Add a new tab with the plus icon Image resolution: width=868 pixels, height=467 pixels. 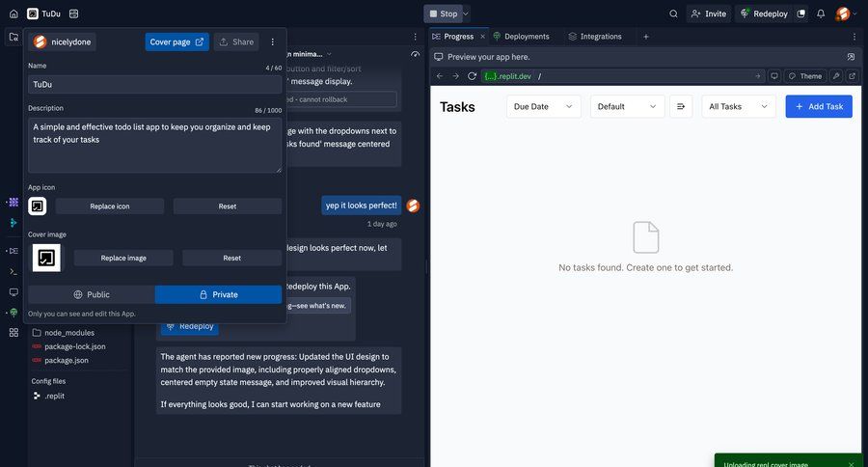tap(645, 37)
